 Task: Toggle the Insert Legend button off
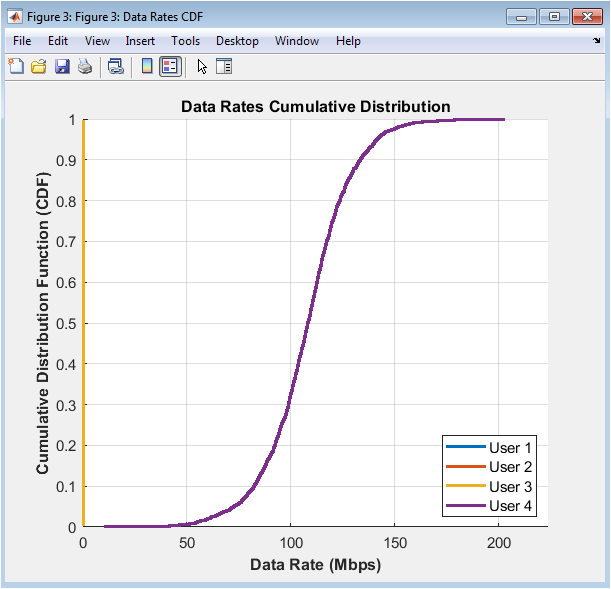click(x=170, y=67)
